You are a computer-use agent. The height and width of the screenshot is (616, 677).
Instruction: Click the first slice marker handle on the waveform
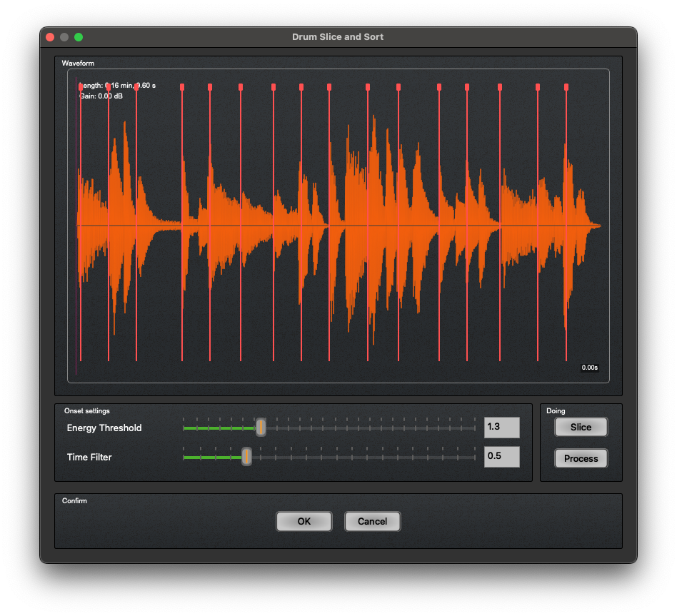tap(81, 87)
